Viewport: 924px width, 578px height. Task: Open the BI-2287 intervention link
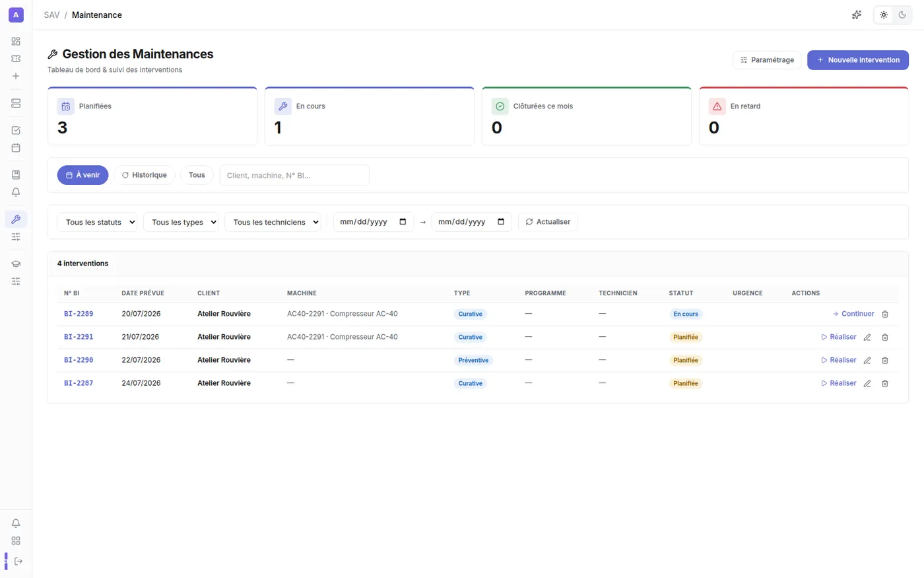[x=79, y=383]
